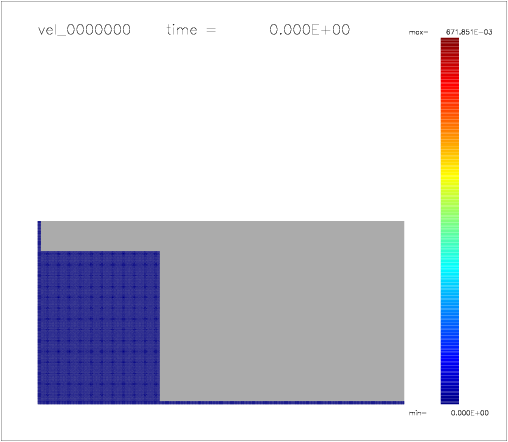Viewport: 508px width, 442px height.
Task: Click the large blue velocity block
Action: (99, 327)
